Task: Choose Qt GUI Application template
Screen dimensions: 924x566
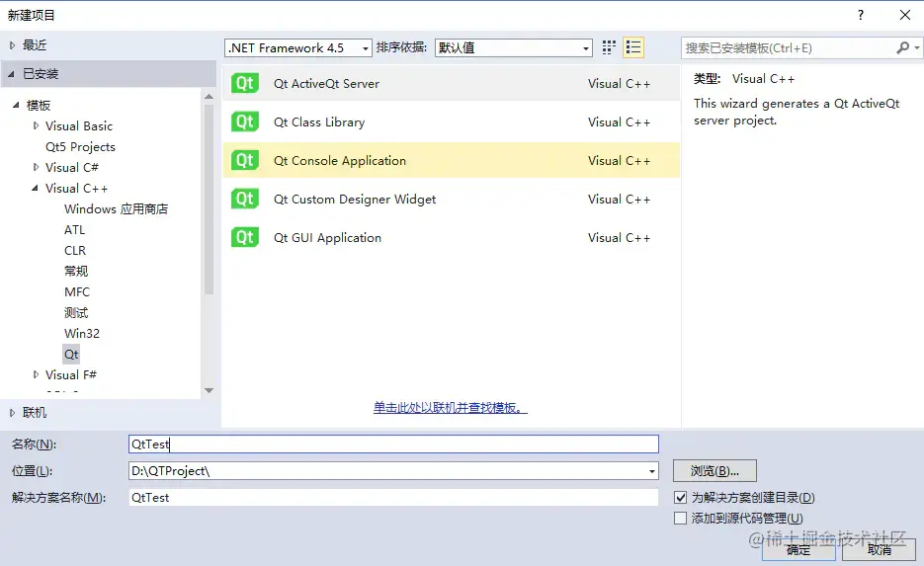Action: point(452,237)
